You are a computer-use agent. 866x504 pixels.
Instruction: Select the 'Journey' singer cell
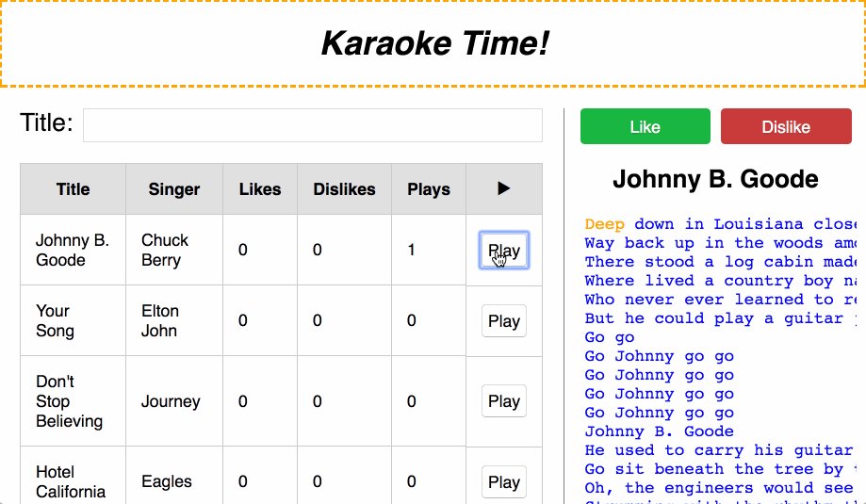pyautogui.click(x=174, y=401)
